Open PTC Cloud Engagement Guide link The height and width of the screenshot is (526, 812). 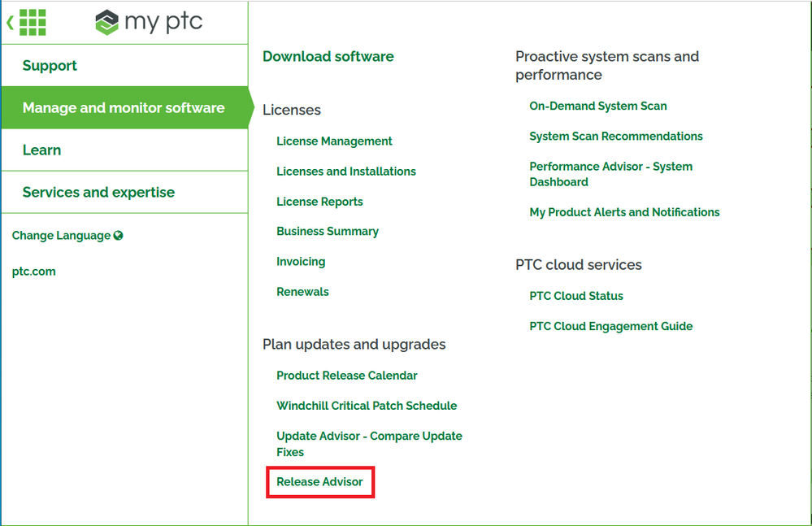pyautogui.click(x=610, y=326)
